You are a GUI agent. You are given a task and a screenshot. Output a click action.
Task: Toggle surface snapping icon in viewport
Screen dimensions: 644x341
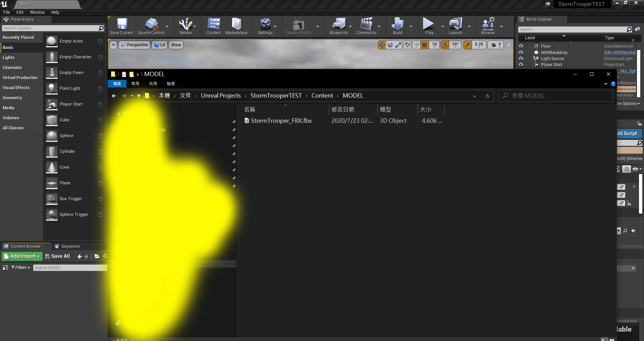(416, 45)
